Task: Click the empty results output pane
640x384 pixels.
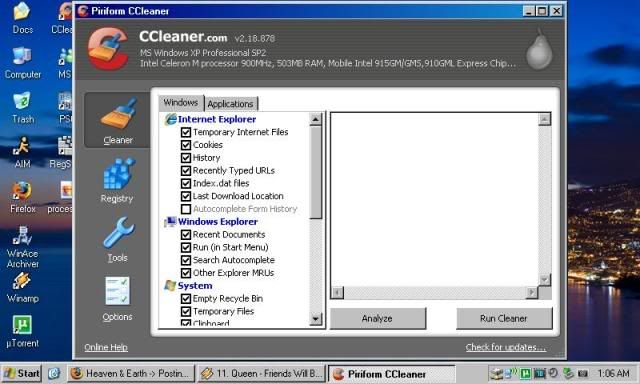Action: (x=435, y=199)
